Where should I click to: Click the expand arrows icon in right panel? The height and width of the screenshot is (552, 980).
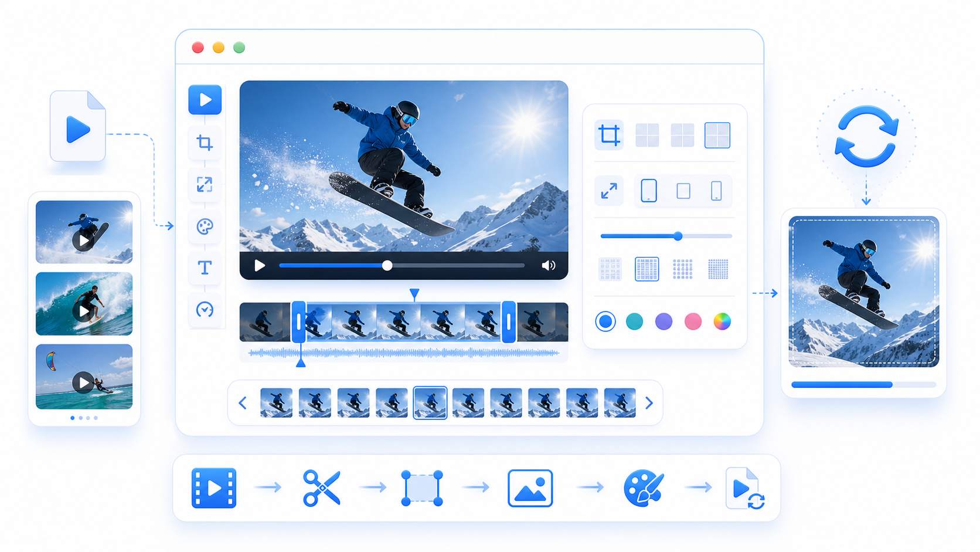pos(609,191)
